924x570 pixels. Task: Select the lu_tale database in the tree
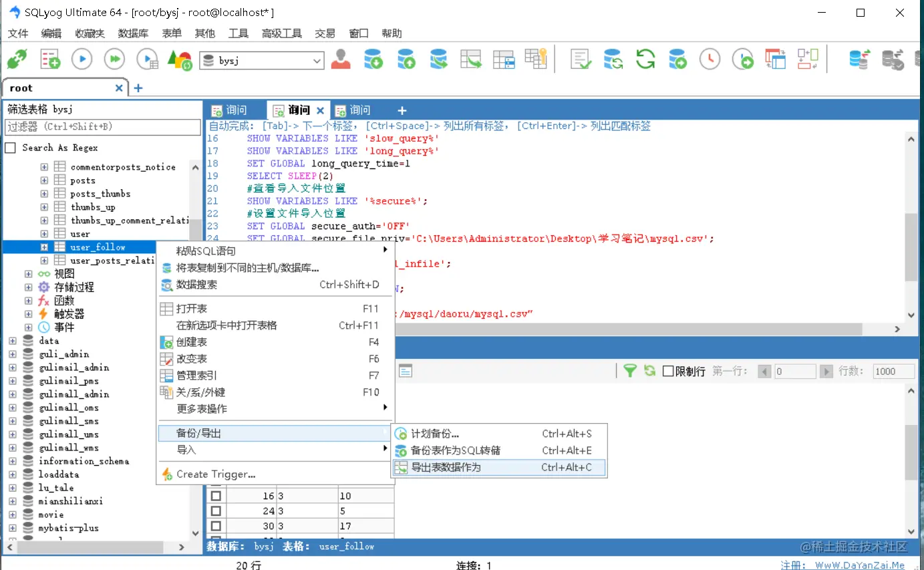pyautogui.click(x=56, y=488)
